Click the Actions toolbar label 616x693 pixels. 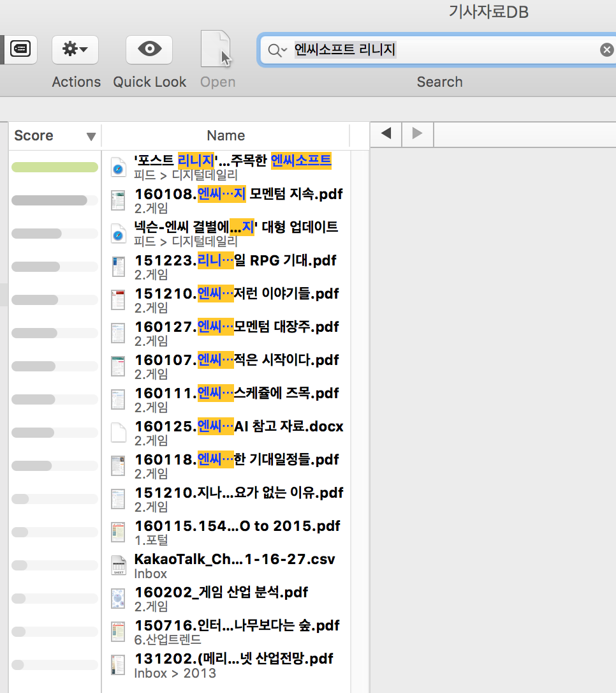pyautogui.click(x=76, y=82)
